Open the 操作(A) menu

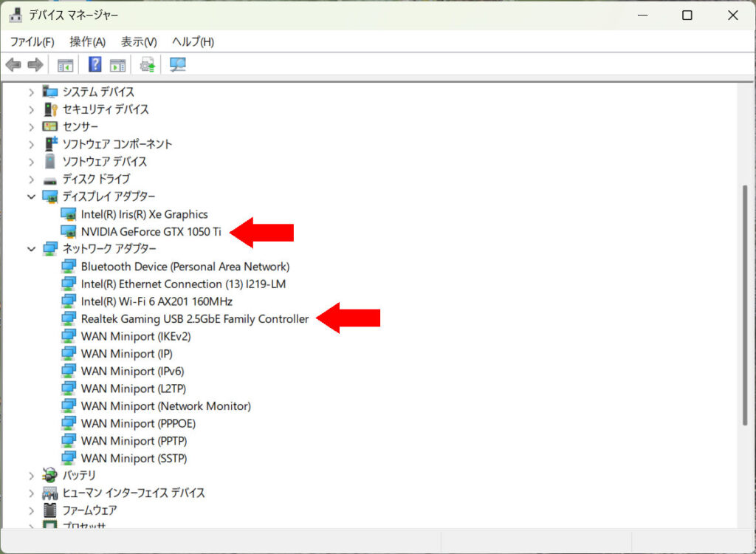tap(87, 42)
